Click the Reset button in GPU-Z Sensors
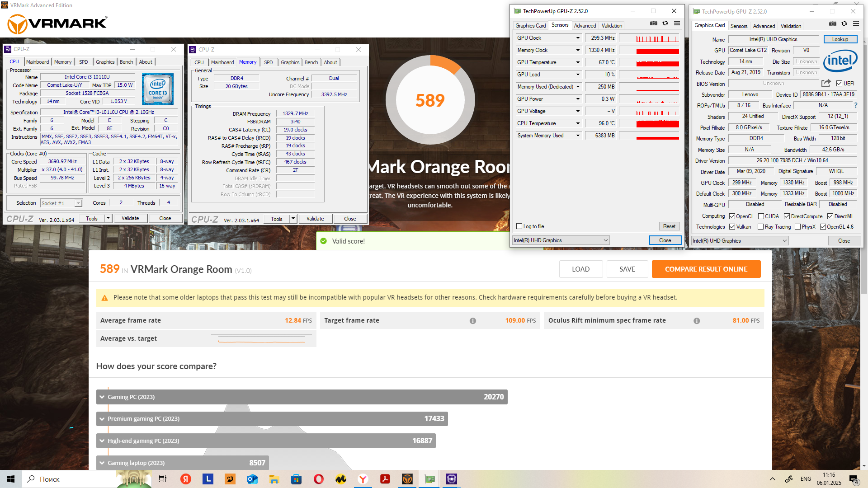This screenshot has width=868, height=488. tap(669, 226)
